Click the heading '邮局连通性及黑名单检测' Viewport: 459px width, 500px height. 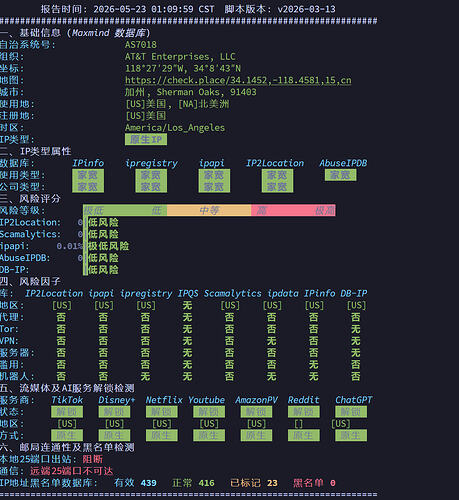coord(77,447)
